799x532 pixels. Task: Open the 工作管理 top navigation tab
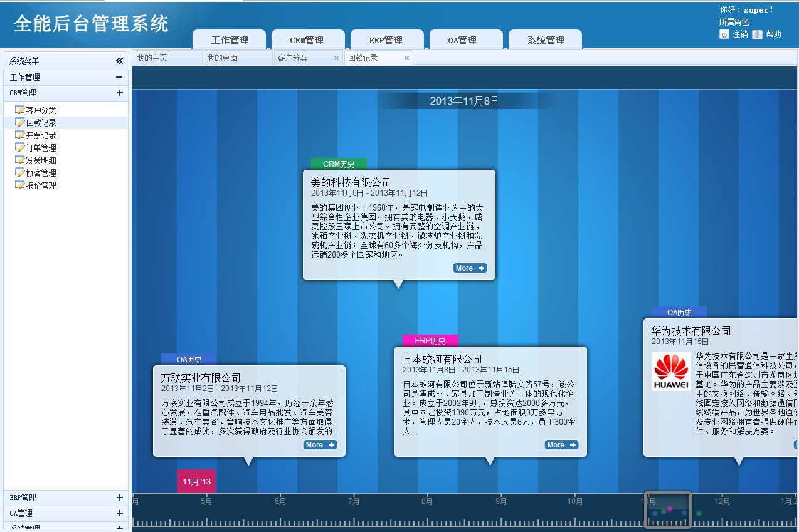(x=230, y=39)
